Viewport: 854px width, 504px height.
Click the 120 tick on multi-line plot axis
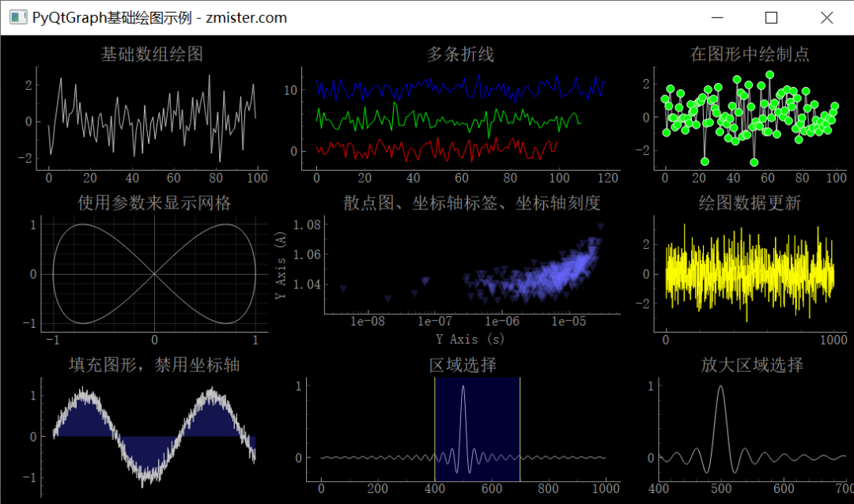[607, 178]
